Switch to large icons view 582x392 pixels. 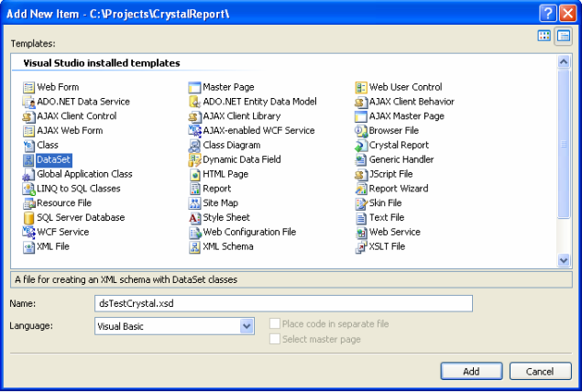point(544,36)
